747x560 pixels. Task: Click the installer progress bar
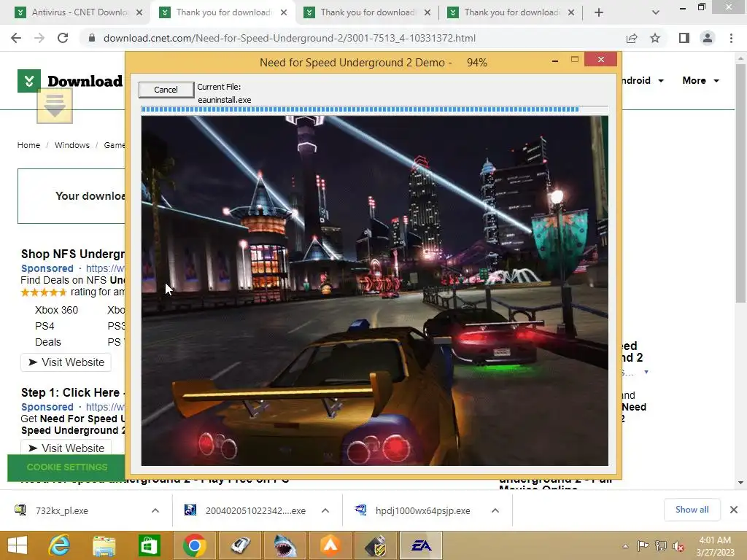click(374, 109)
